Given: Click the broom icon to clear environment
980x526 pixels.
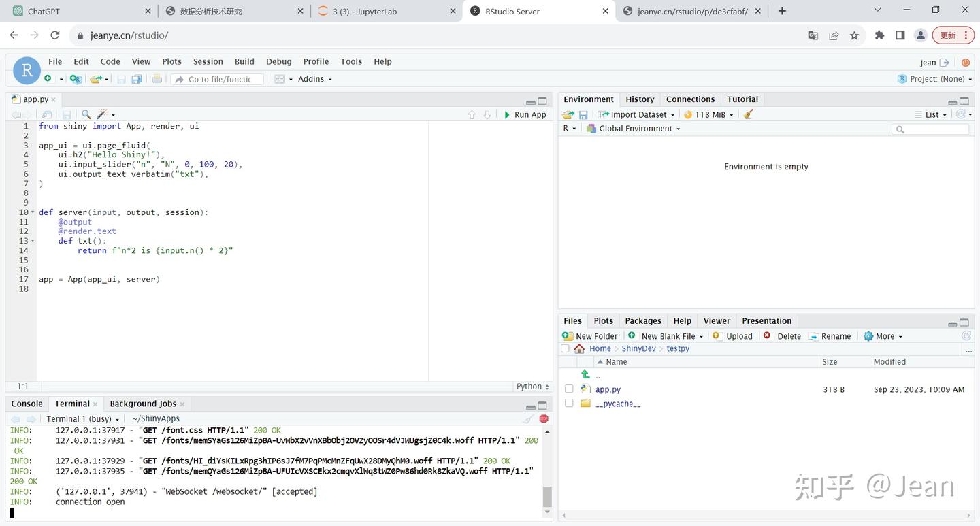Looking at the screenshot, I should tap(749, 114).
